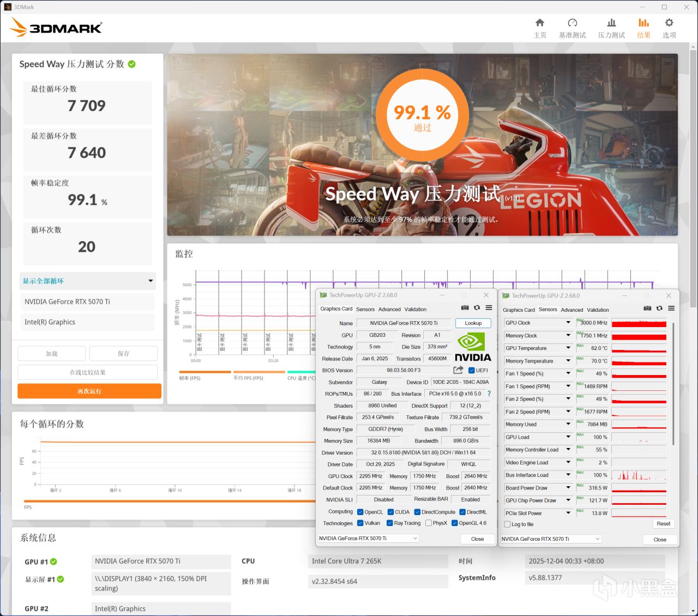Open 选项 options gear in 3DMark

(669, 28)
